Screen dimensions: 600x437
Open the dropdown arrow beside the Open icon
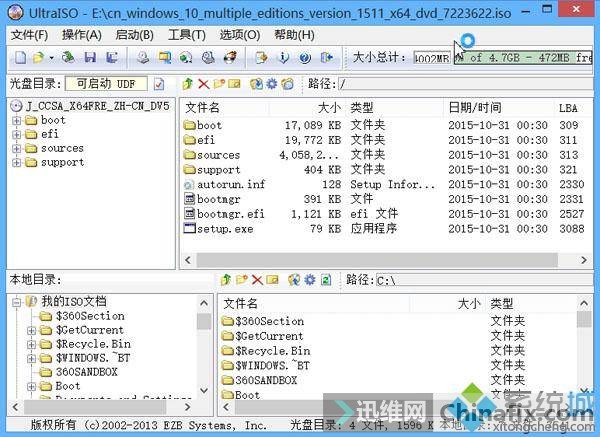point(51,58)
